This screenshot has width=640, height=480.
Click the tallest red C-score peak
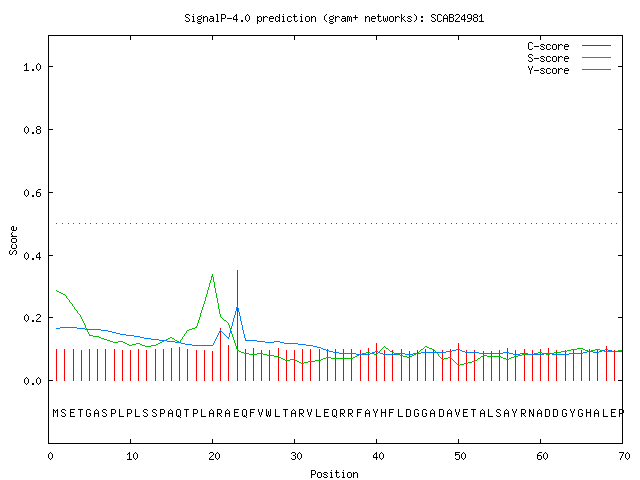point(237,325)
